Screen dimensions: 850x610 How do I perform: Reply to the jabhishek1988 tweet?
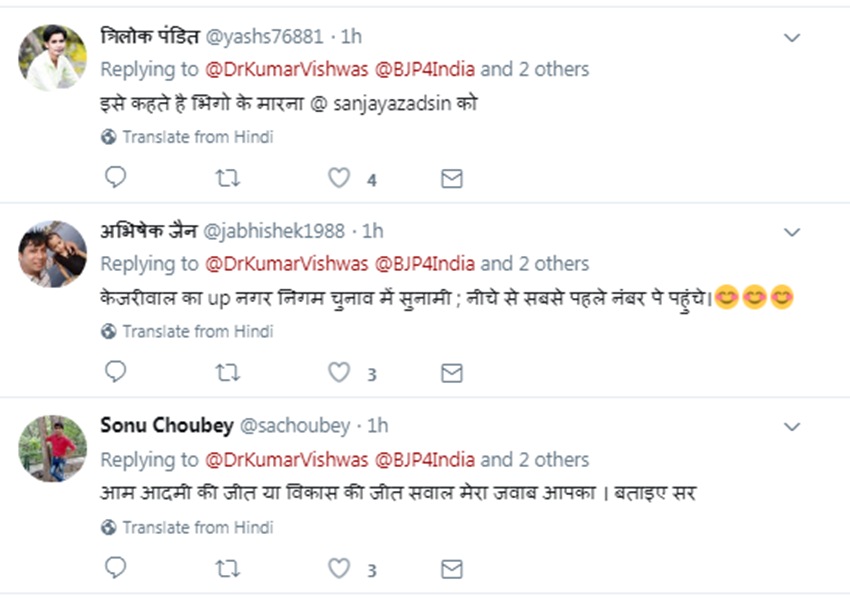pos(116,373)
